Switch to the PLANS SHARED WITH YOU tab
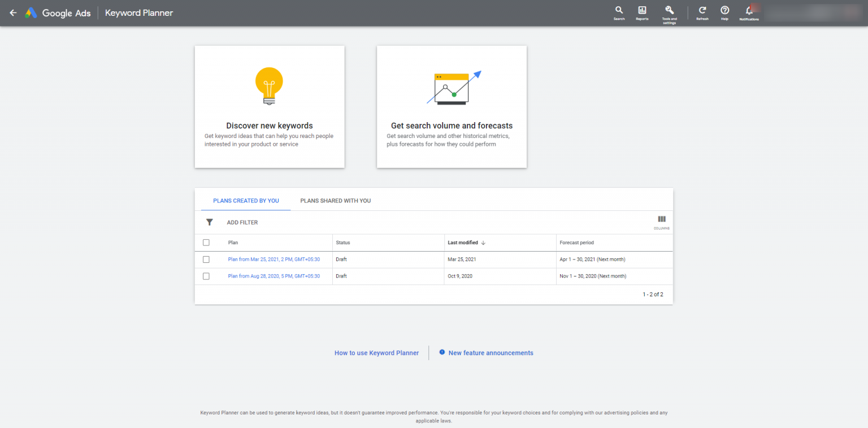Viewport: 868px width, 428px height. click(335, 200)
